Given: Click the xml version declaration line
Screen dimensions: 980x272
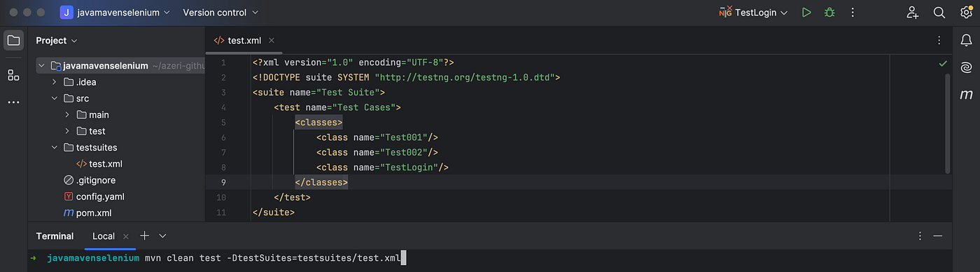Looking at the screenshot, I should [353, 62].
